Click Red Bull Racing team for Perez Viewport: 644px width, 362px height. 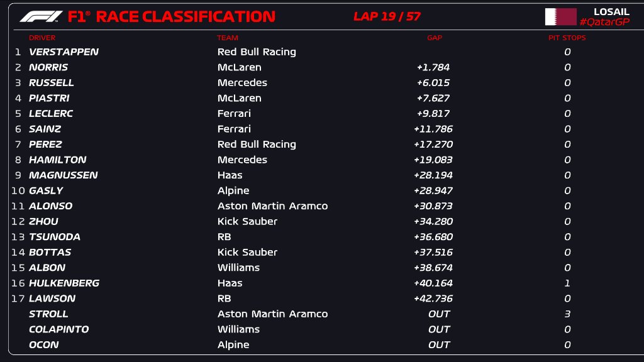pyautogui.click(x=257, y=145)
